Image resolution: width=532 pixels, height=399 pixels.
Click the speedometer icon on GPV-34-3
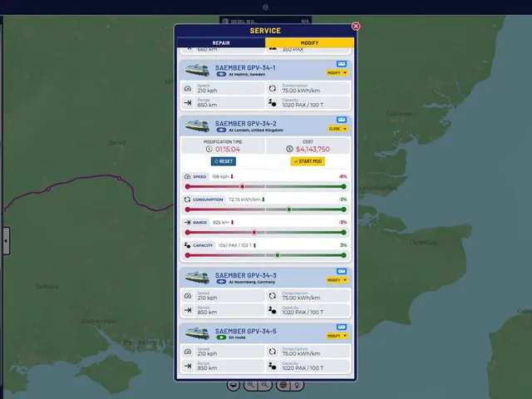188,296
